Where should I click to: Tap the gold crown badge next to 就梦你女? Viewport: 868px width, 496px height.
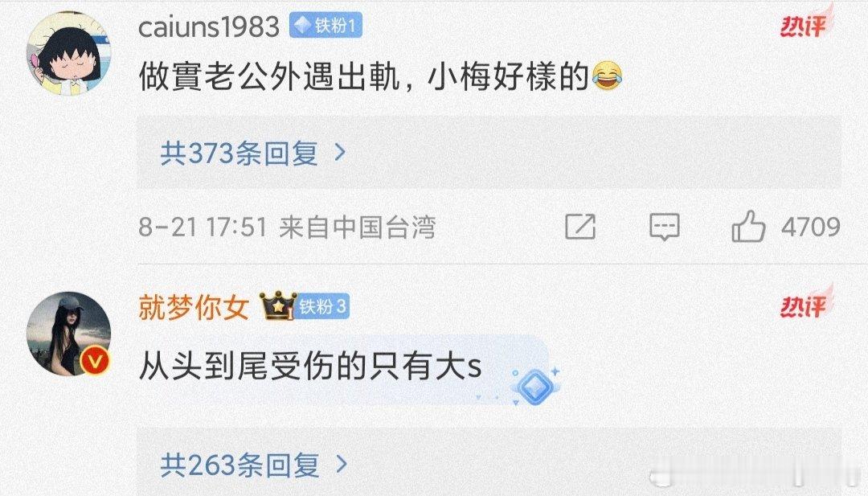click(277, 305)
